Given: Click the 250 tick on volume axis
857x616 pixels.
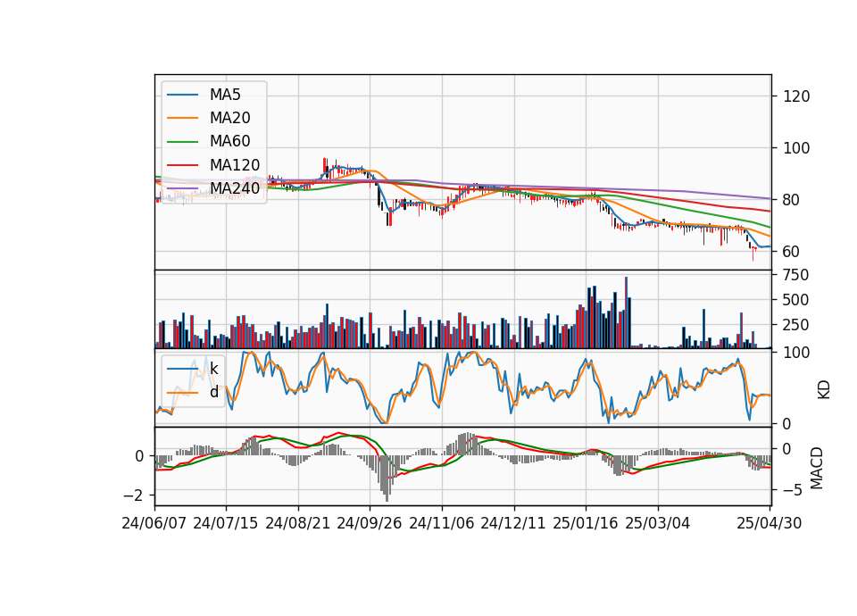Looking at the screenshot, I should pos(796,325).
